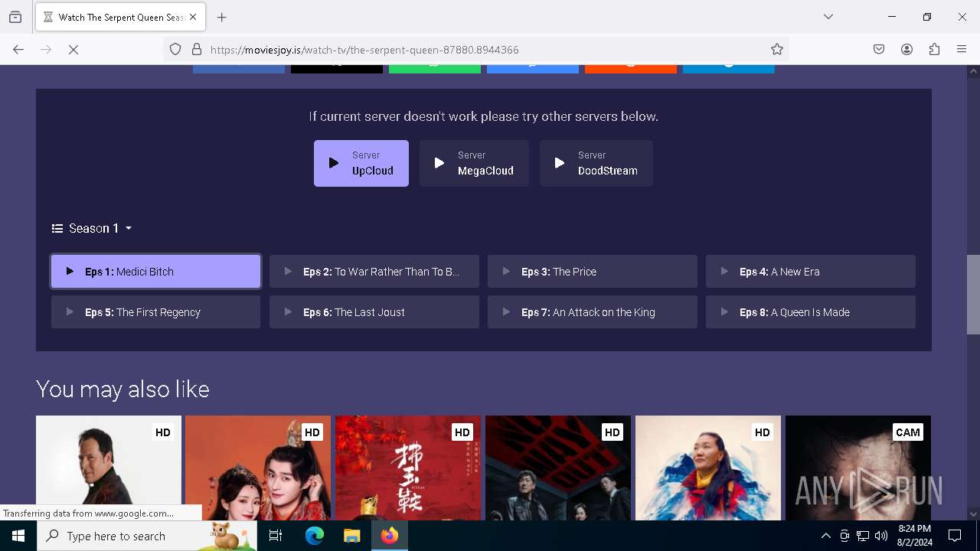
Task: Open a new browser tab
Action: tap(222, 17)
